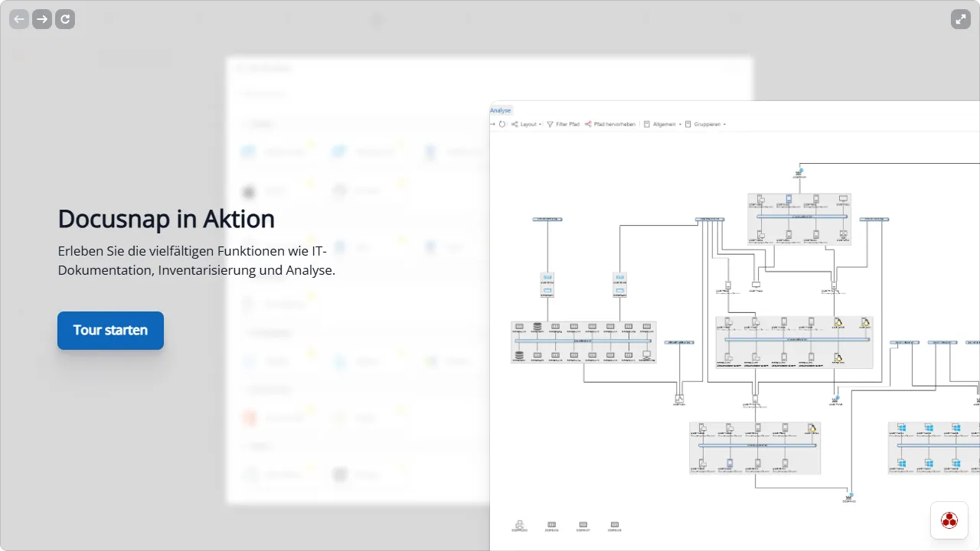Open the red chat widget icon
The width and height of the screenshot is (980, 551).
tap(949, 520)
